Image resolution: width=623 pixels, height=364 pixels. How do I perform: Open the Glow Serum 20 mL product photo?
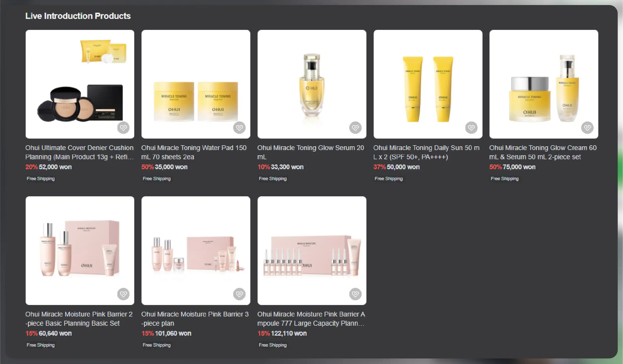coord(312,84)
